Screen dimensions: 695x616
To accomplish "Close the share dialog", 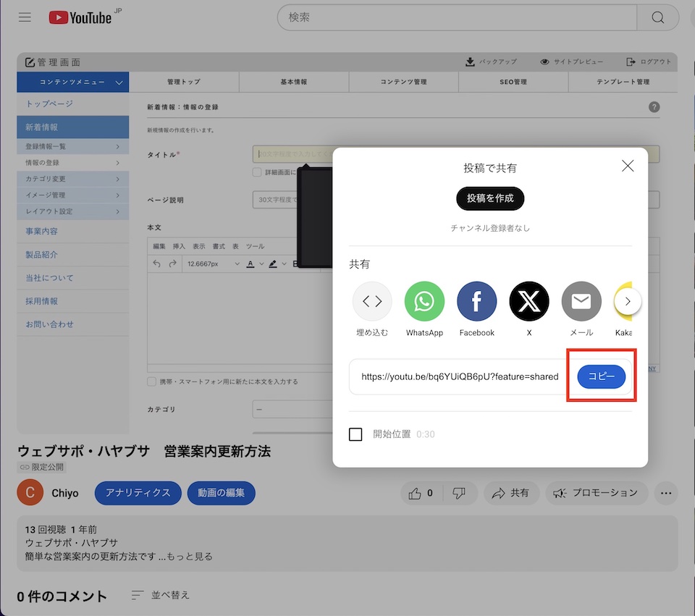I will click(x=628, y=166).
